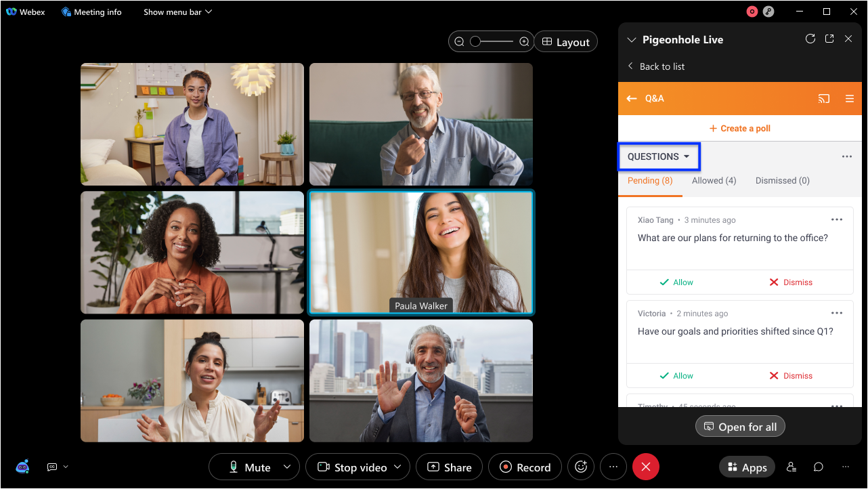Switch to the Allowed (4) tab
Image resolution: width=868 pixels, height=489 pixels.
[714, 181]
